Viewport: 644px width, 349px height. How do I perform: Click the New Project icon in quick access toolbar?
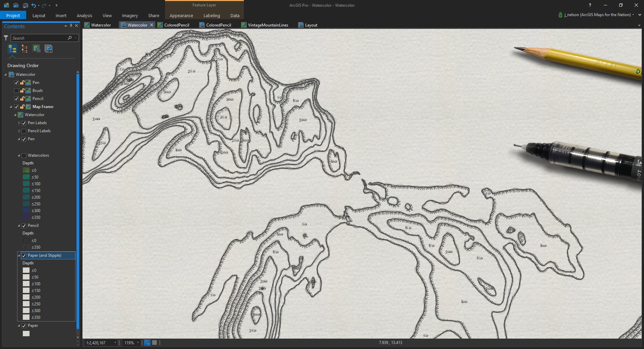click(x=6, y=5)
